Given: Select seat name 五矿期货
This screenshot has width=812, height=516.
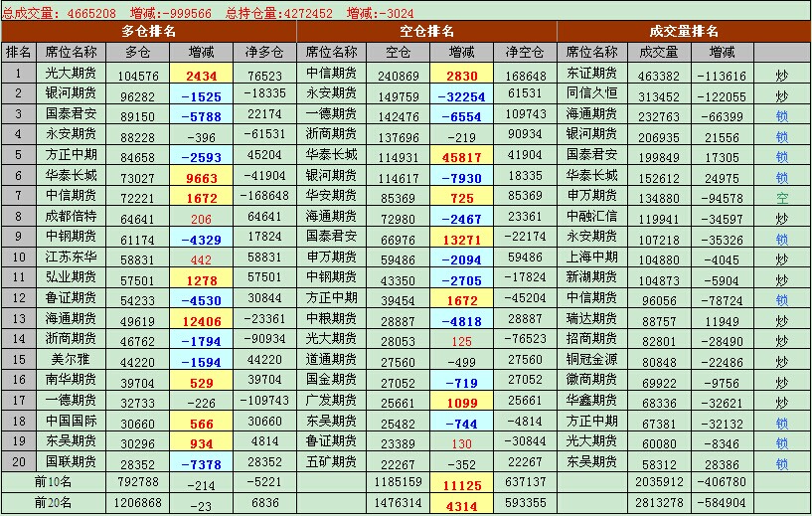Looking at the screenshot, I should [x=331, y=461].
